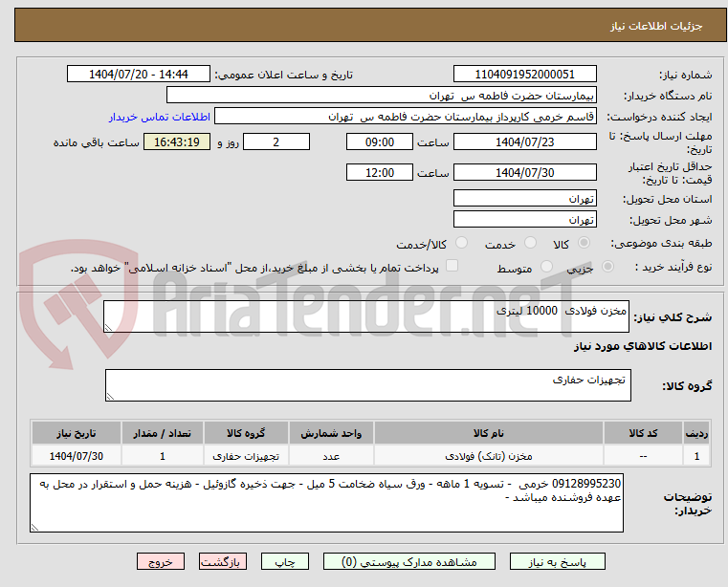Click the resize handle of توضیحات خریدار box
Image resolution: width=728 pixels, height=587 pixels.
tap(34, 527)
